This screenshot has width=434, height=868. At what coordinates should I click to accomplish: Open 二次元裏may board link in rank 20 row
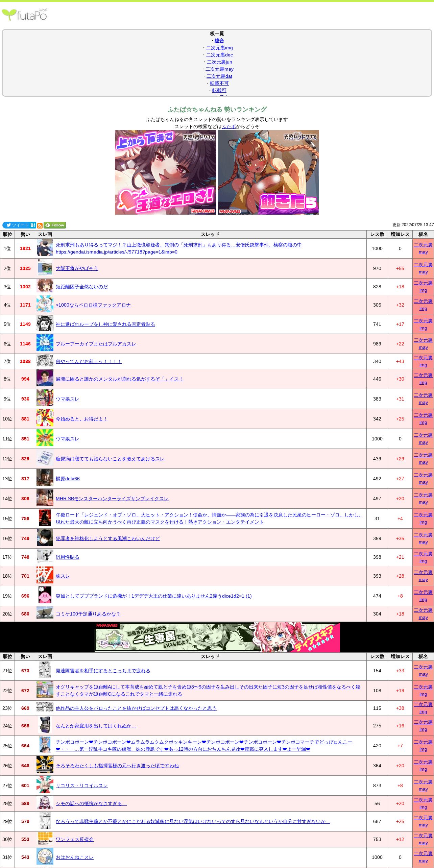tap(423, 614)
